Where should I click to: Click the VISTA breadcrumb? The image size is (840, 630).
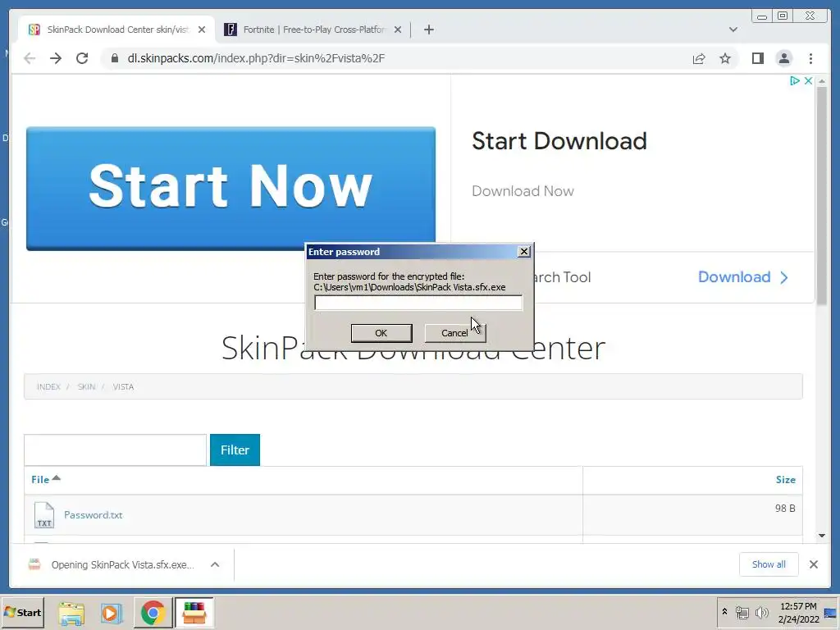pos(123,387)
